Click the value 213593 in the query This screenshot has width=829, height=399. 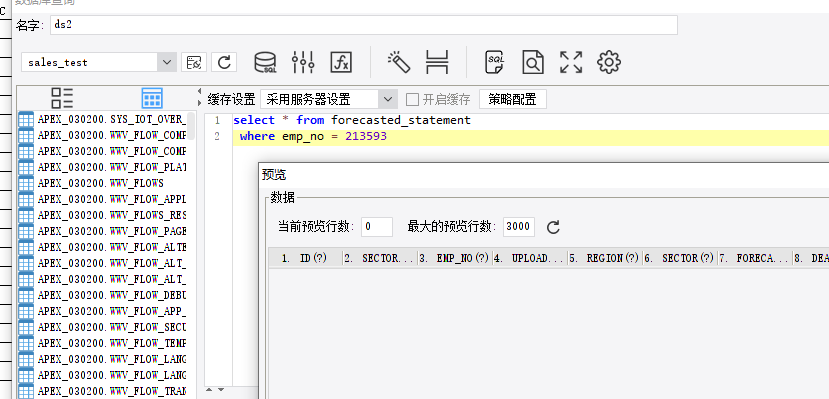tap(366, 136)
